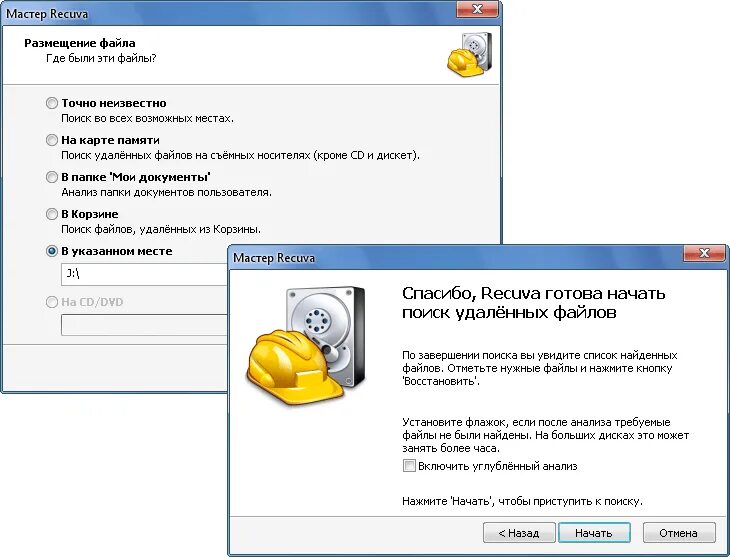Click the back window title bar 'Мастер Recuva'
The width and height of the screenshot is (730, 557).
47,14
